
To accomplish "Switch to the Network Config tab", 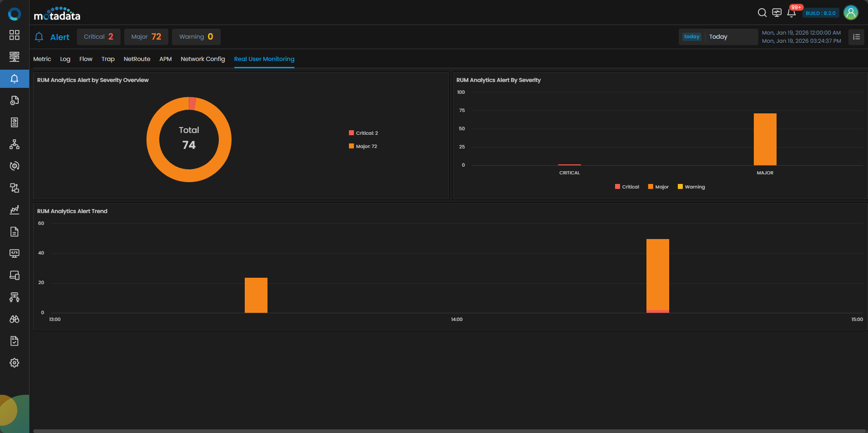I will pyautogui.click(x=202, y=59).
